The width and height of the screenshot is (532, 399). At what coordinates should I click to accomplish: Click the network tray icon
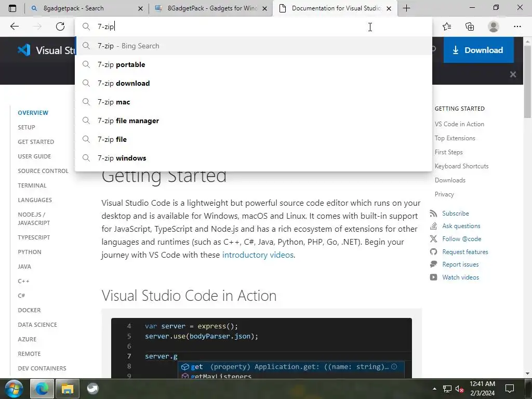447,389
